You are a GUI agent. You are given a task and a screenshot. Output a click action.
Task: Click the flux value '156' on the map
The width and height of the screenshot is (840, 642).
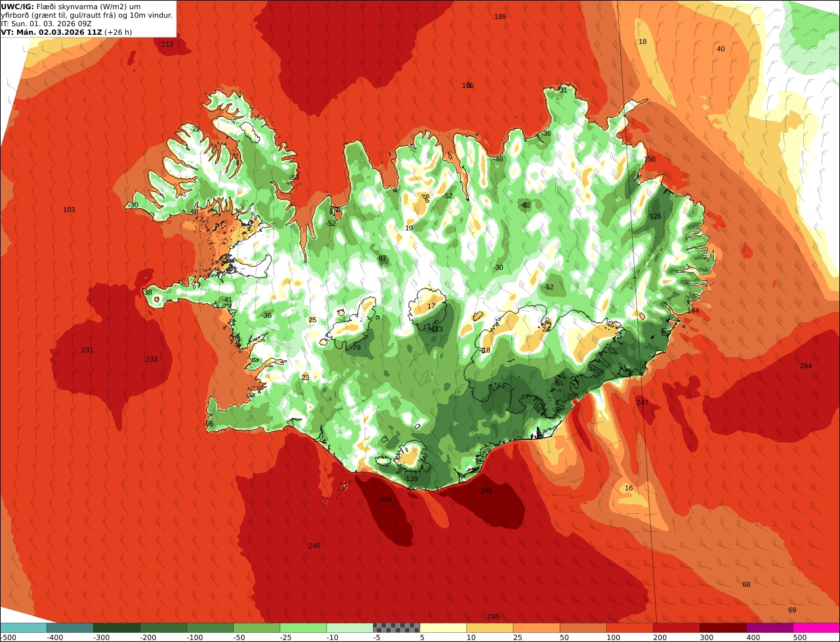tap(650, 160)
